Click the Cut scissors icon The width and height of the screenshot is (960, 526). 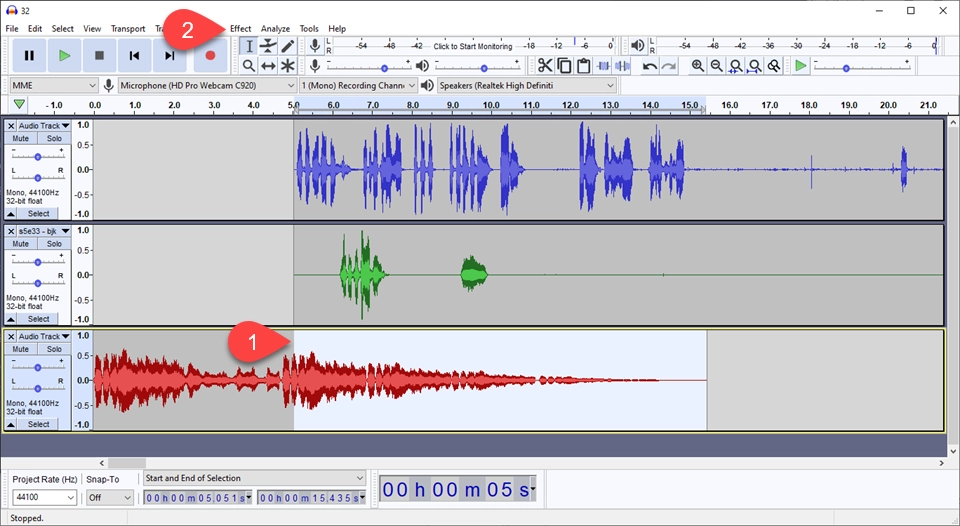tap(545, 66)
